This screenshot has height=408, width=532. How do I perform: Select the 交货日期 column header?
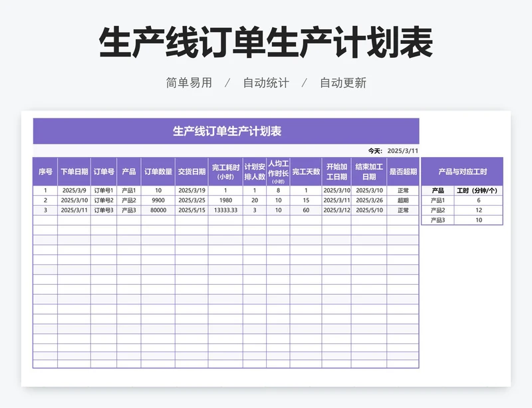coord(192,172)
